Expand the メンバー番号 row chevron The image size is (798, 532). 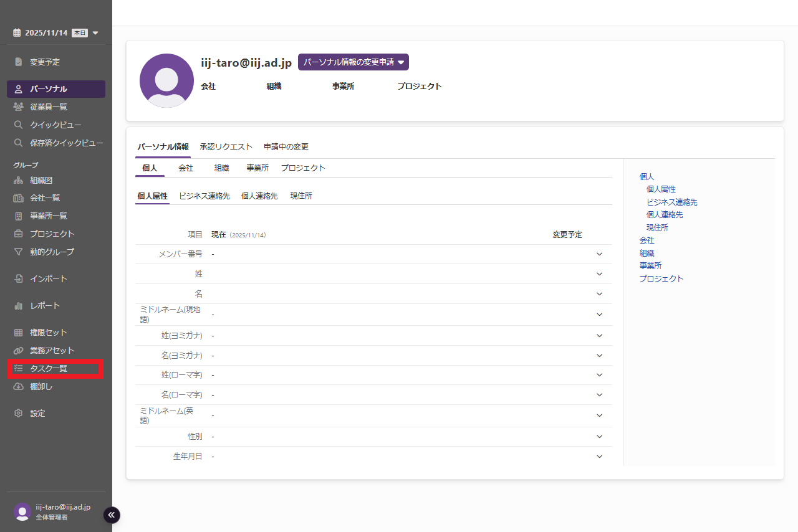point(599,254)
